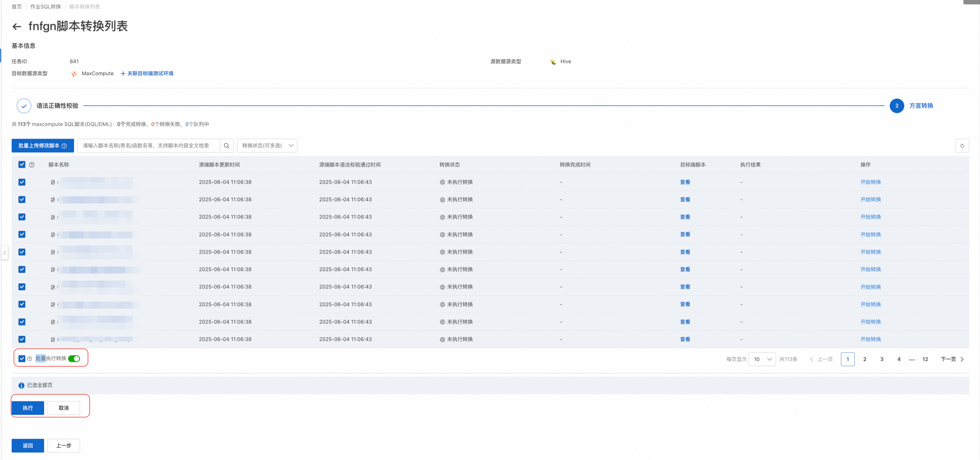Jump to page 3
This screenshot has height=460, width=980.
point(882,359)
